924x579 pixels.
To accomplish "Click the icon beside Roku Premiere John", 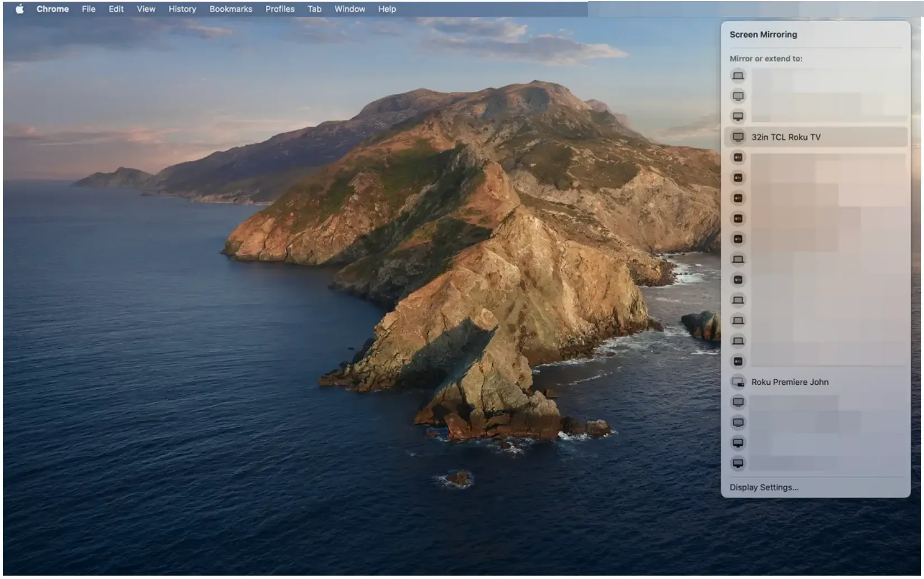I will point(738,382).
